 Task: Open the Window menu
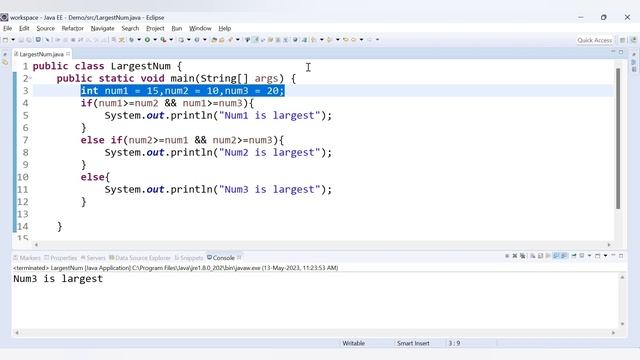tap(200, 28)
